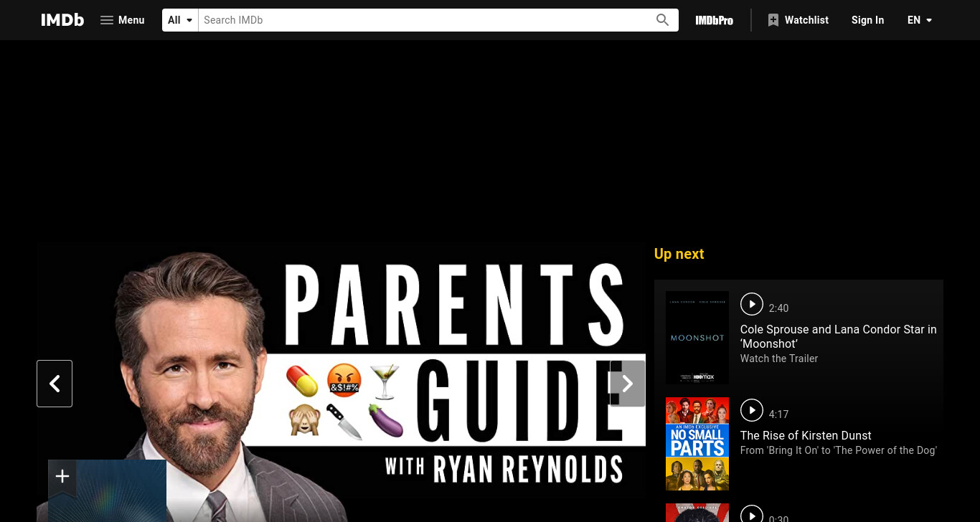Image resolution: width=980 pixels, height=522 pixels.
Task: Play the 0:30 video in Up next
Action: click(x=752, y=515)
